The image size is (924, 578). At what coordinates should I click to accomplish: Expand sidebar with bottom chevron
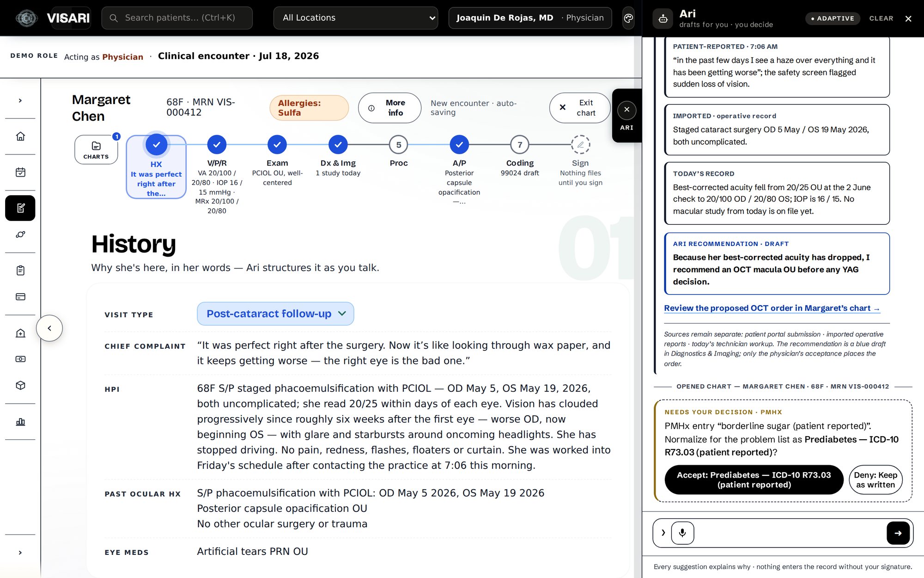[20, 553]
